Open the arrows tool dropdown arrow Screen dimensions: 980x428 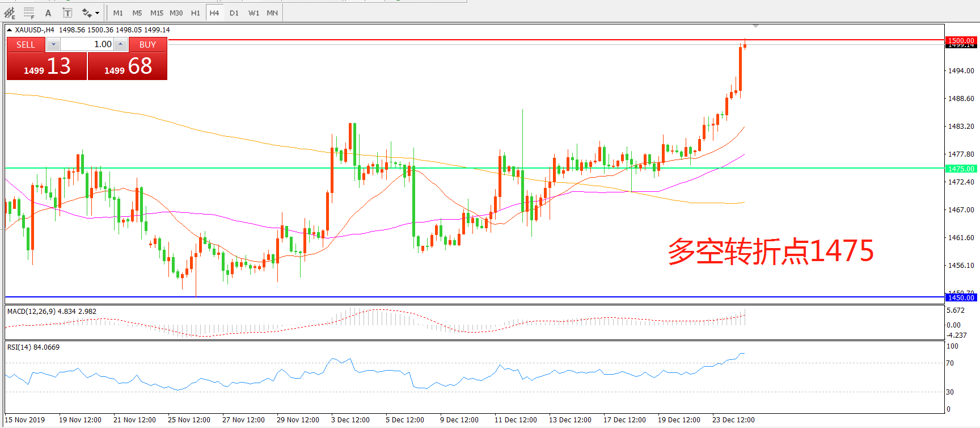pyautogui.click(x=98, y=12)
